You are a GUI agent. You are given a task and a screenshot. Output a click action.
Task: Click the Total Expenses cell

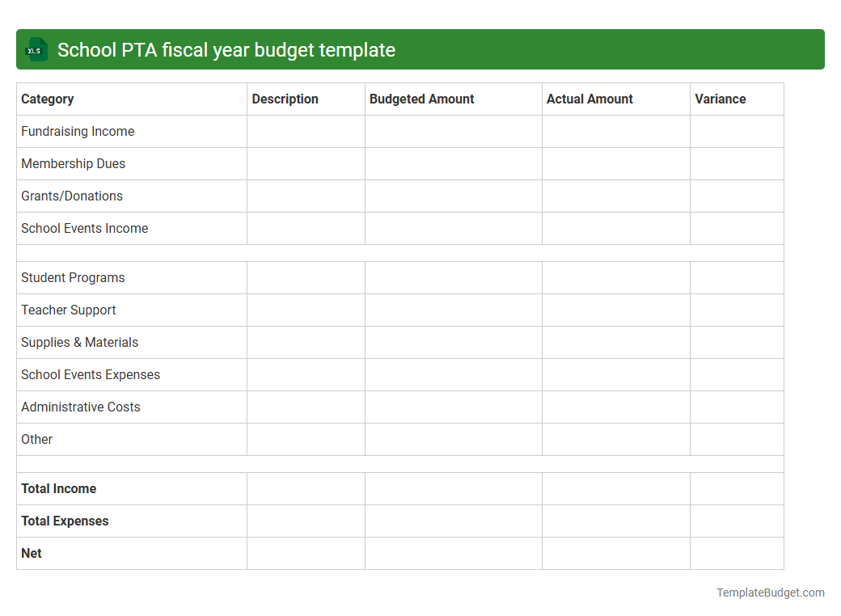[65, 521]
